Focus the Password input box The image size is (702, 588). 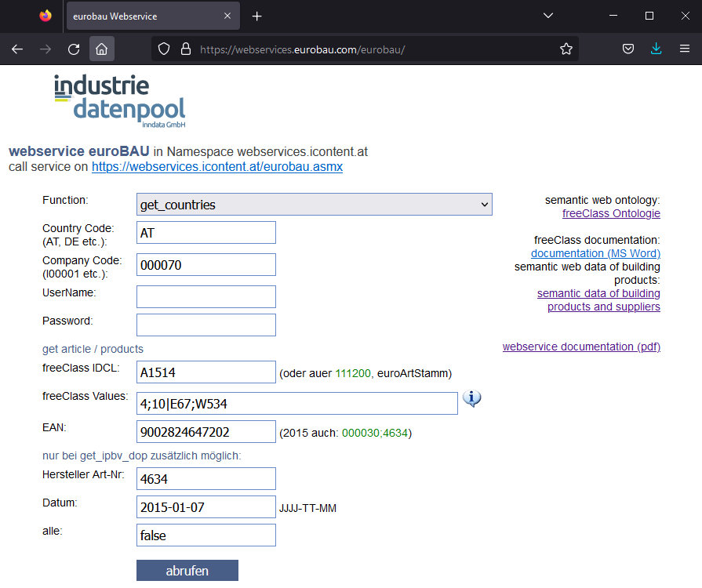(206, 325)
